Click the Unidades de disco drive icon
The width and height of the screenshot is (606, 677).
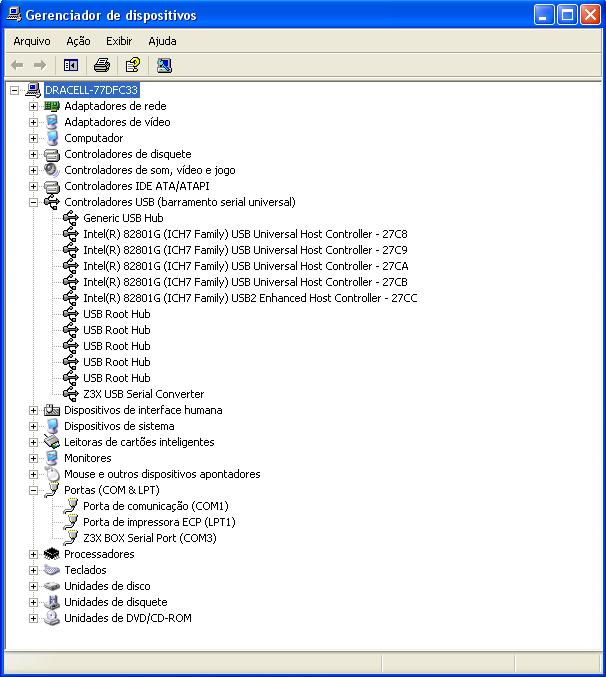pyautogui.click(x=52, y=586)
